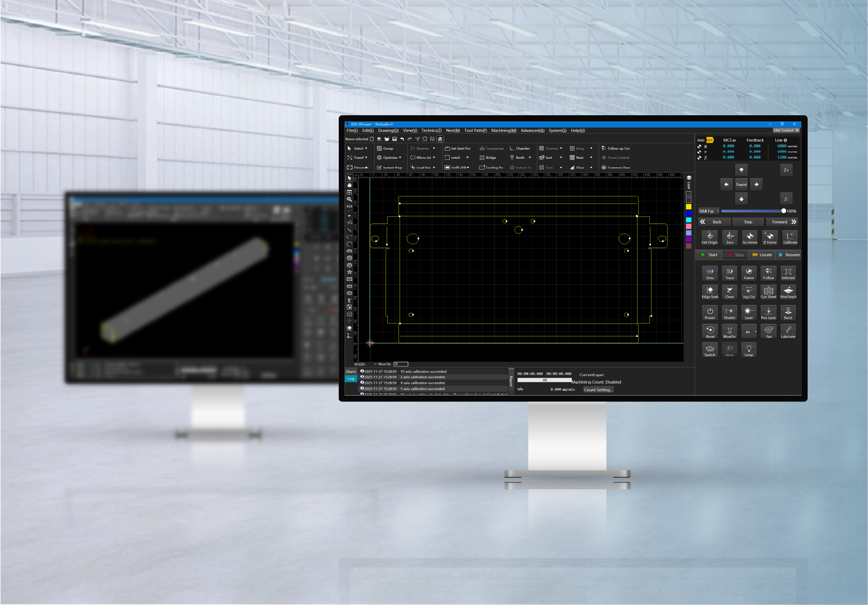The width and height of the screenshot is (868, 605).
Task: Click the Count Setting button
Action: point(598,390)
